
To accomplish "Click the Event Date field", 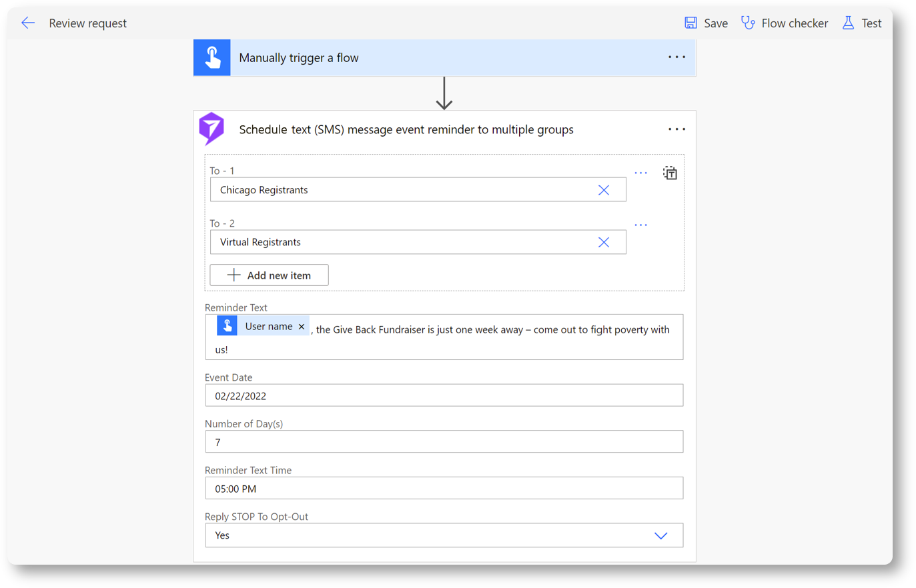I will [444, 396].
